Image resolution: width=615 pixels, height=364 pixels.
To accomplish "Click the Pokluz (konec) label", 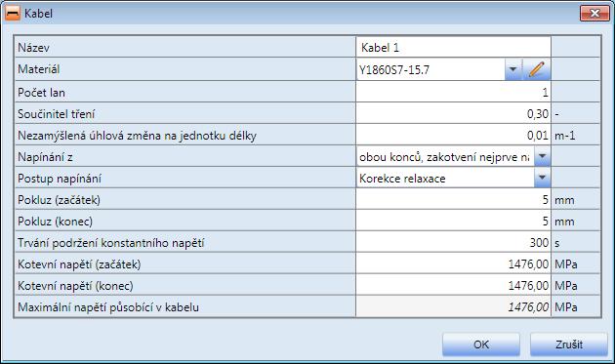I will click(55, 222).
